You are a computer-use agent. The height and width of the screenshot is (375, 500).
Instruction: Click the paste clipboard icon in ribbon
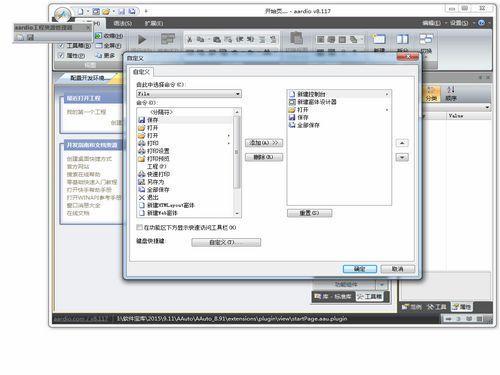296,38
